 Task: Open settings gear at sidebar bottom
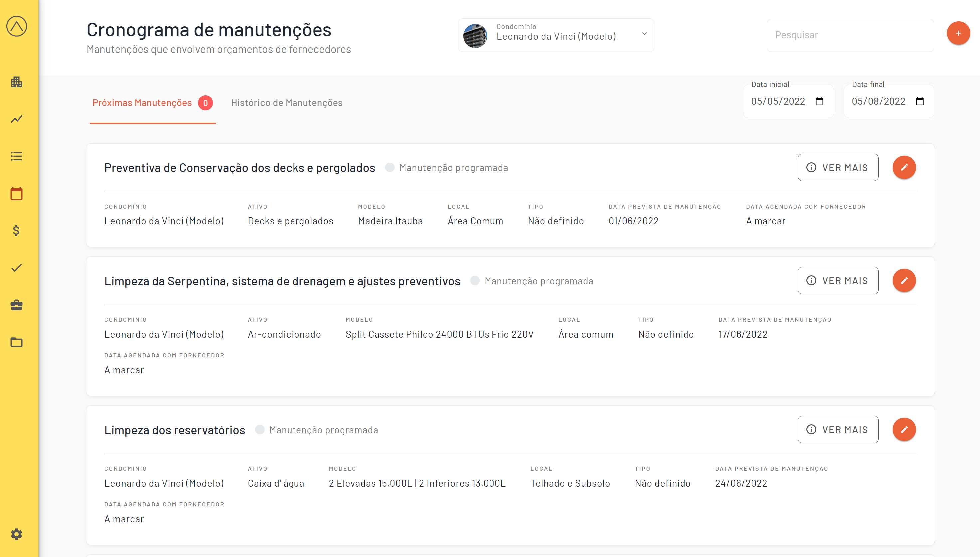tap(16, 534)
